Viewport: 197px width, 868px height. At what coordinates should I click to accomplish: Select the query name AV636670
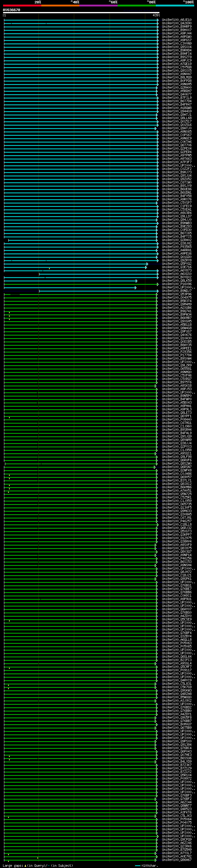coord(11,10)
